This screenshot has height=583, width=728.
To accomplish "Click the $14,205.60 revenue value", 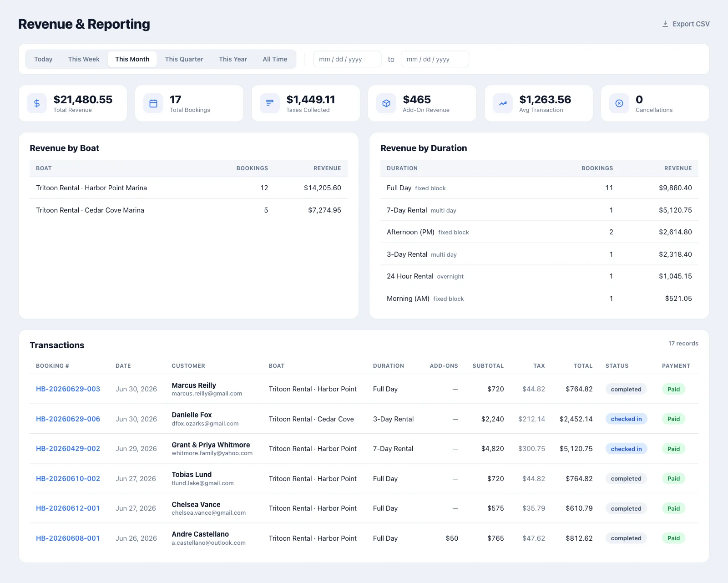I will coord(323,188).
